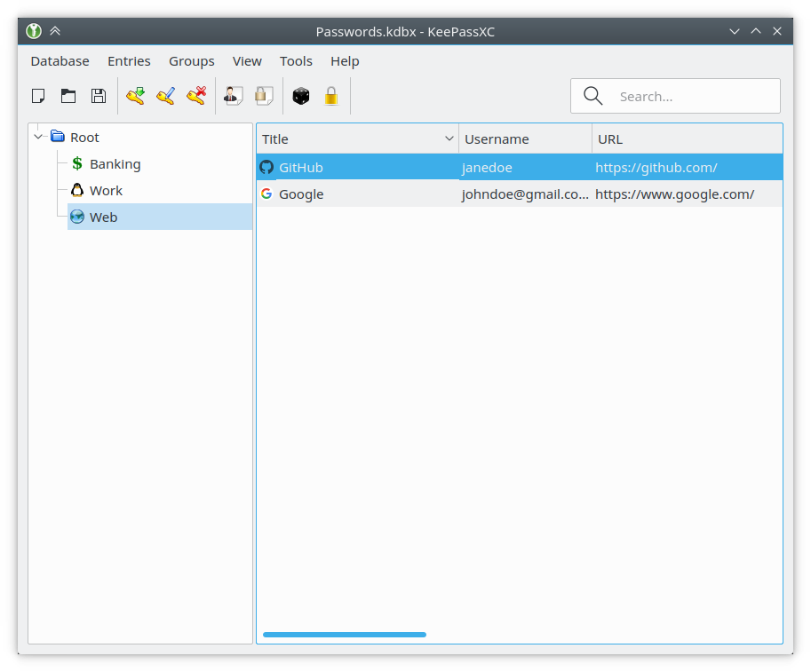Click the penguin Work group icon
This screenshot has height=672, width=811.
click(77, 190)
